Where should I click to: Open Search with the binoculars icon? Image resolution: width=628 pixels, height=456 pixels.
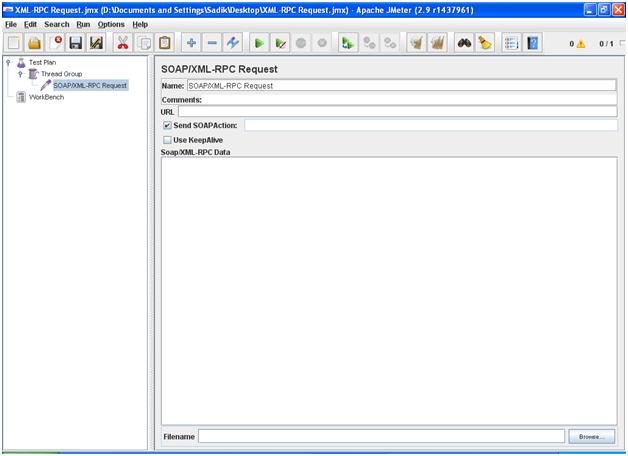(464, 43)
